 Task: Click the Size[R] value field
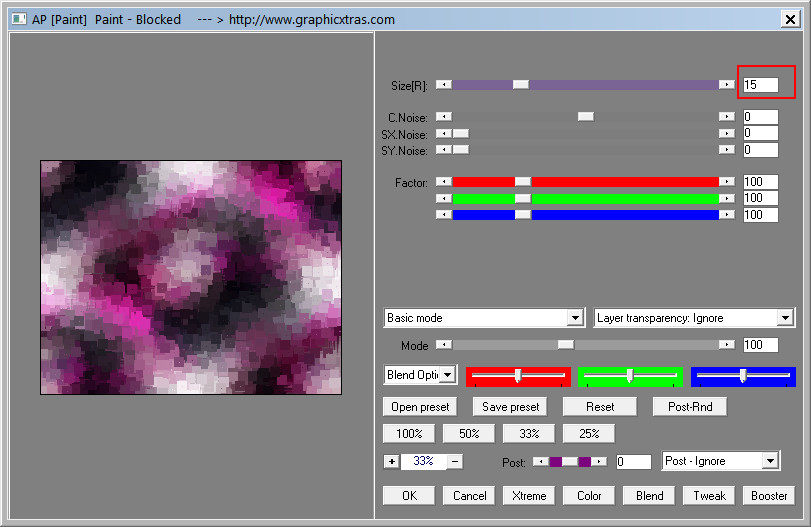pos(760,85)
